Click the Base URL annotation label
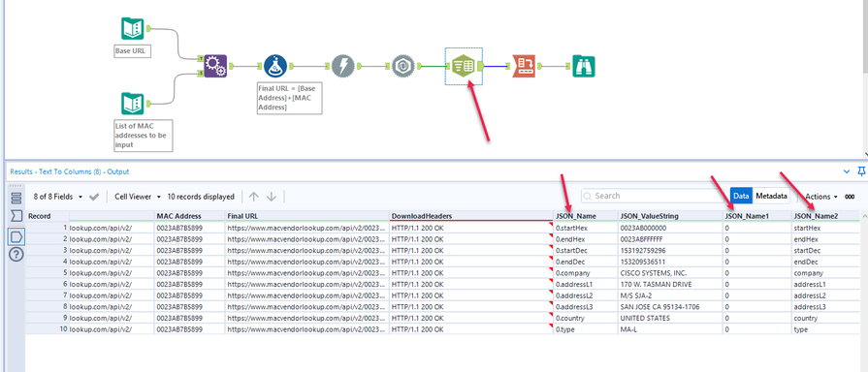 (x=133, y=51)
